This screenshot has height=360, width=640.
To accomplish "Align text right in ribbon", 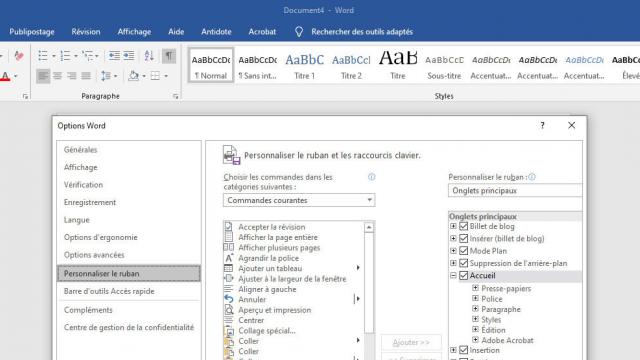I will (72, 76).
